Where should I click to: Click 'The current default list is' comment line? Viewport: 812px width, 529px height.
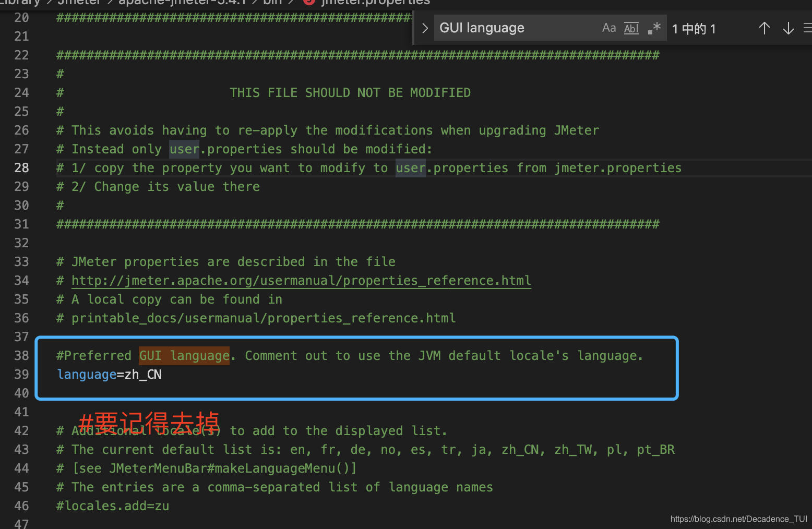point(365,450)
